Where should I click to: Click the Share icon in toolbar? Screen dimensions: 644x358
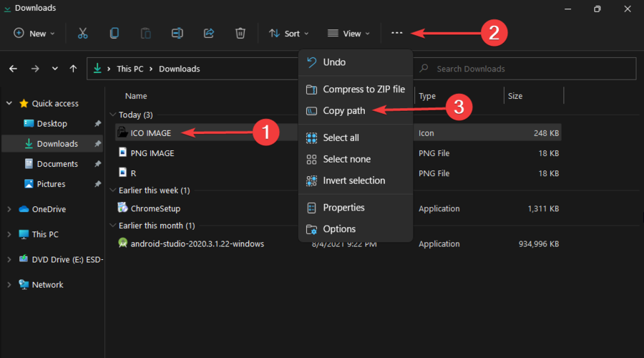click(x=209, y=33)
